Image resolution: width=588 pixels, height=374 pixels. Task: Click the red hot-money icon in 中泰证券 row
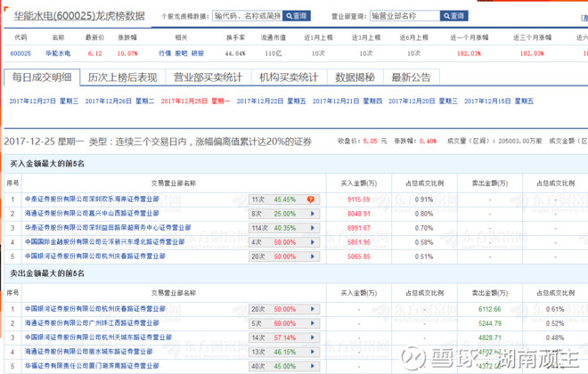click(311, 199)
